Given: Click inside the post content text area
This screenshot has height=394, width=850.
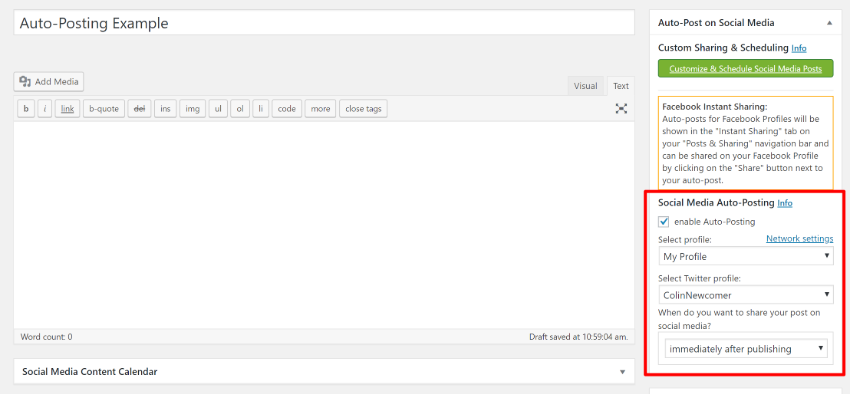Looking at the screenshot, I should click(324, 224).
